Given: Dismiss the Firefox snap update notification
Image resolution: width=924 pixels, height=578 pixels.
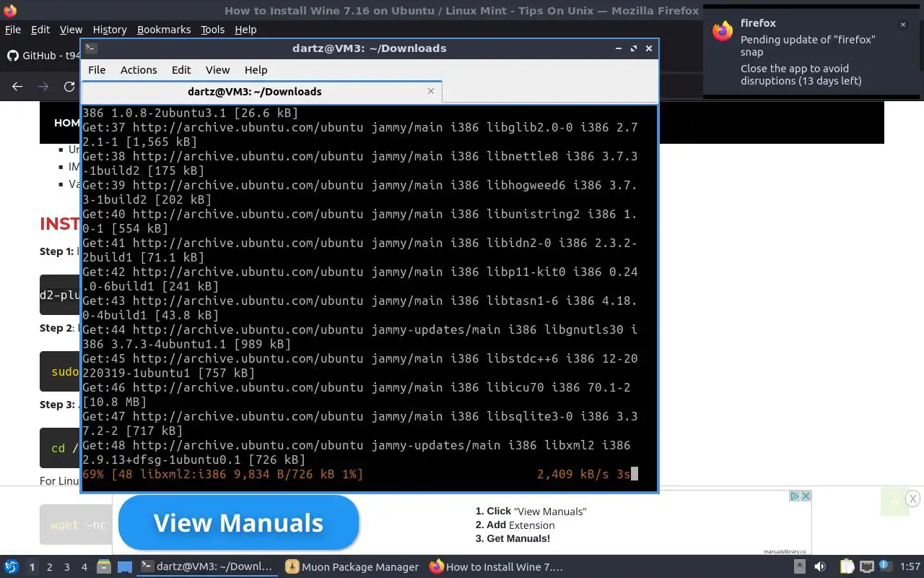Looking at the screenshot, I should tap(902, 25).
